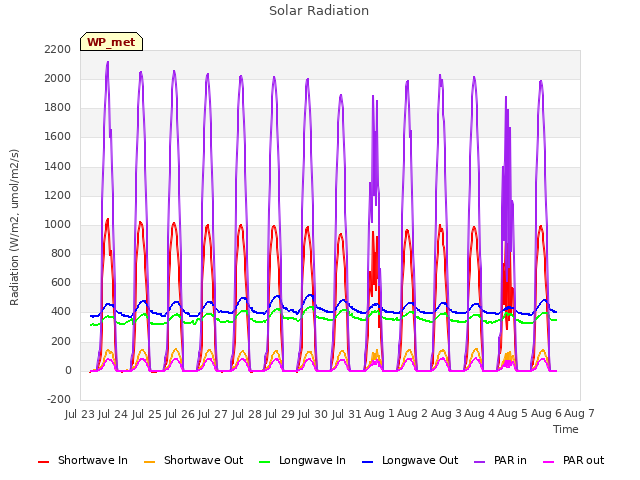640x480 pixels.
Task: Click the Aug 6 x-axis date label
Action: pyautogui.click(x=546, y=413)
